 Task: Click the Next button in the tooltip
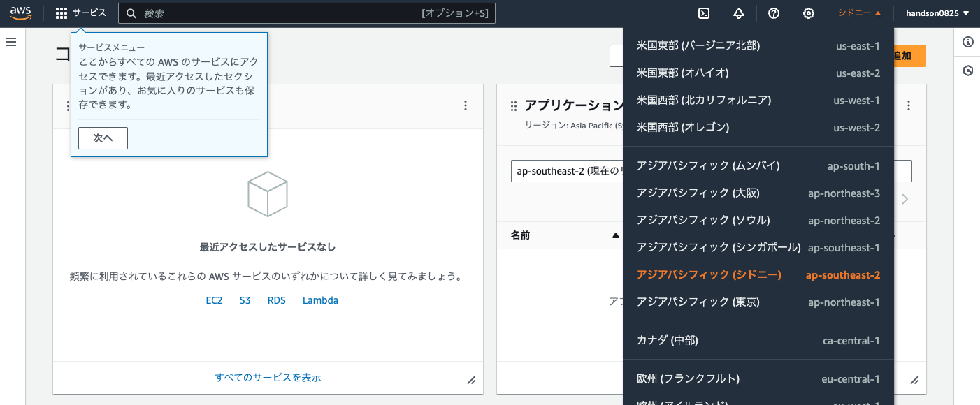click(103, 138)
